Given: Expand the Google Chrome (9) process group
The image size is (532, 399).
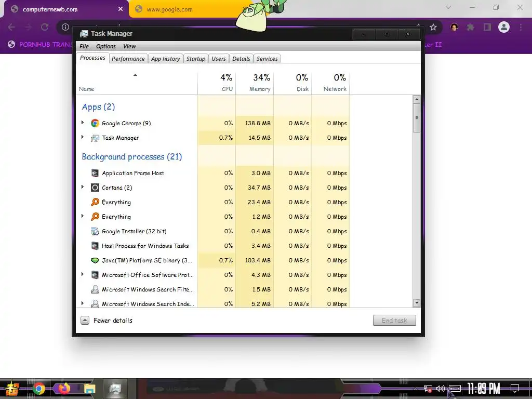Looking at the screenshot, I should click(x=83, y=123).
